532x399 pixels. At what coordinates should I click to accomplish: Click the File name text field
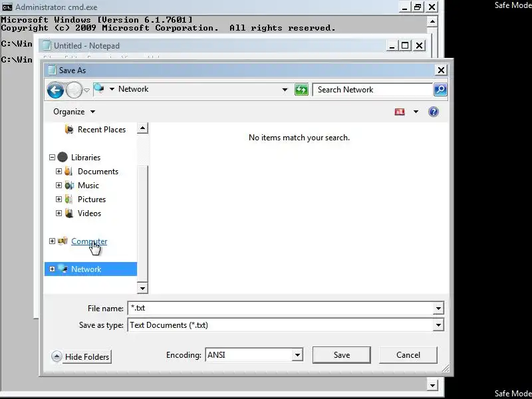point(280,308)
